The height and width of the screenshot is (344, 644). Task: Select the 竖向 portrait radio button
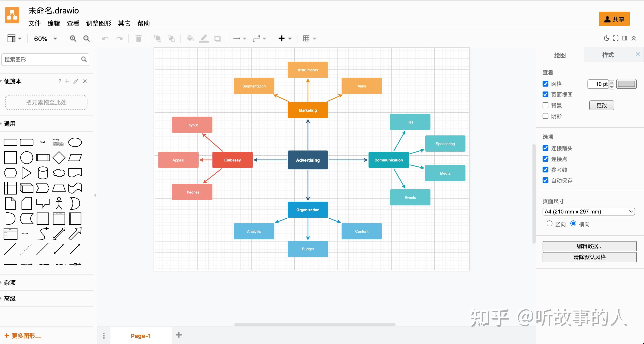[549, 224]
